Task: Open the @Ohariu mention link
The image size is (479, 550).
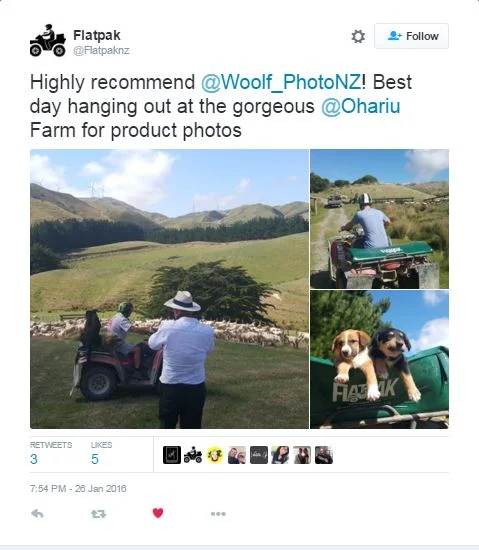Action: [x=360, y=106]
